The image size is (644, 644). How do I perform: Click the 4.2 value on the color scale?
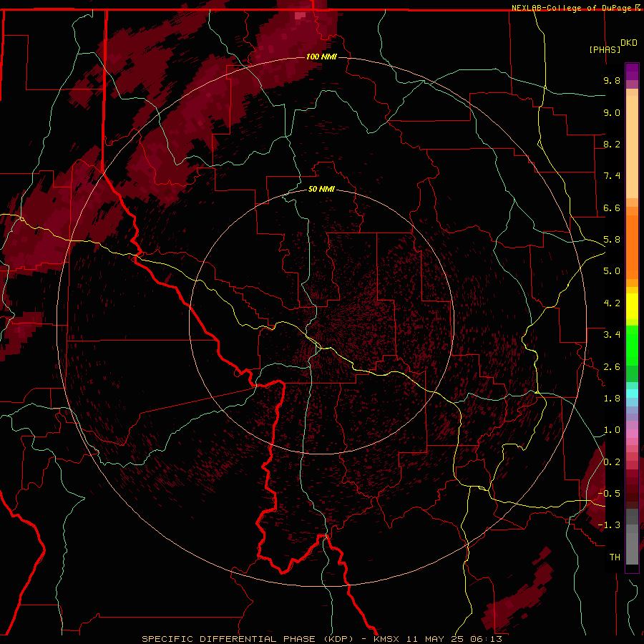(x=612, y=303)
